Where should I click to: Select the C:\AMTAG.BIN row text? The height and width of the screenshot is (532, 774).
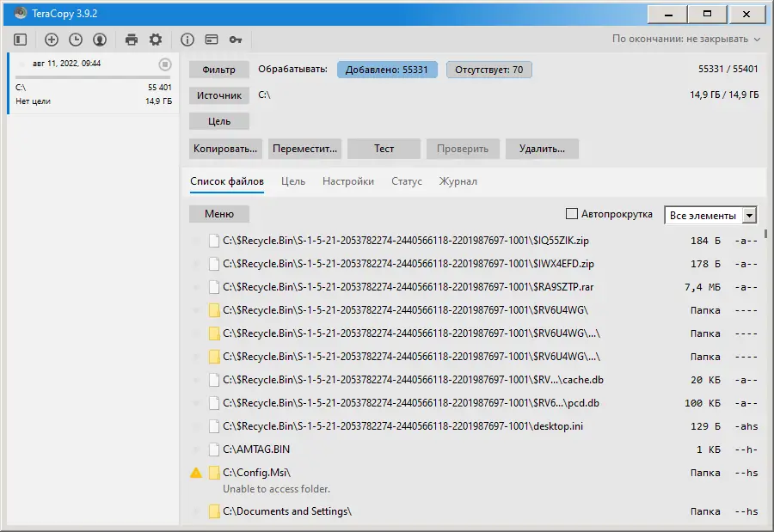point(256,449)
